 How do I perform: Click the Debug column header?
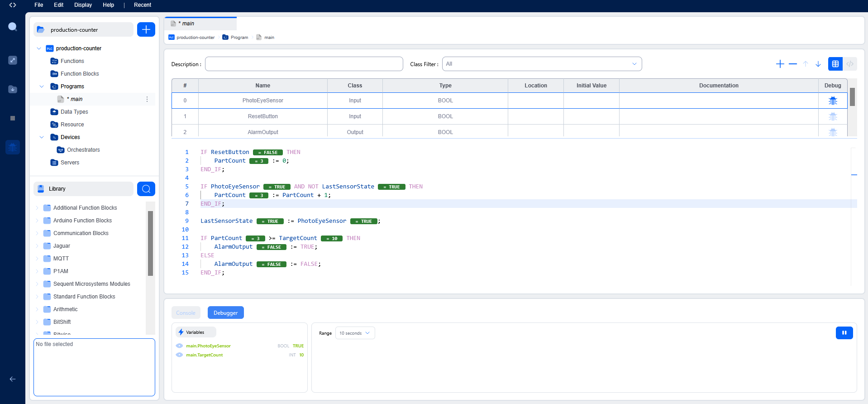click(833, 86)
